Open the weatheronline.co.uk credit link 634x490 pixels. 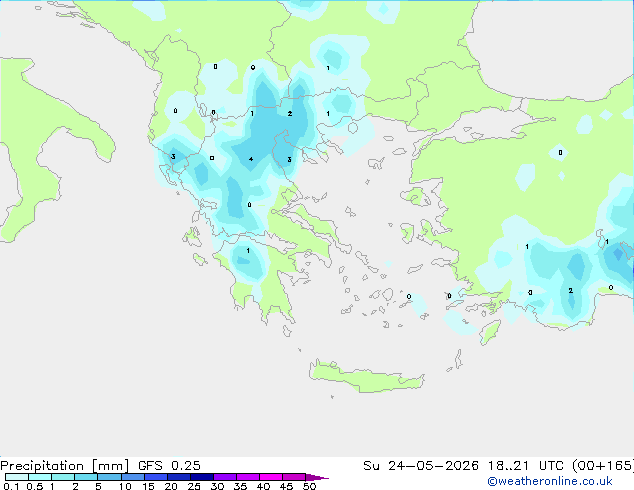(550, 481)
